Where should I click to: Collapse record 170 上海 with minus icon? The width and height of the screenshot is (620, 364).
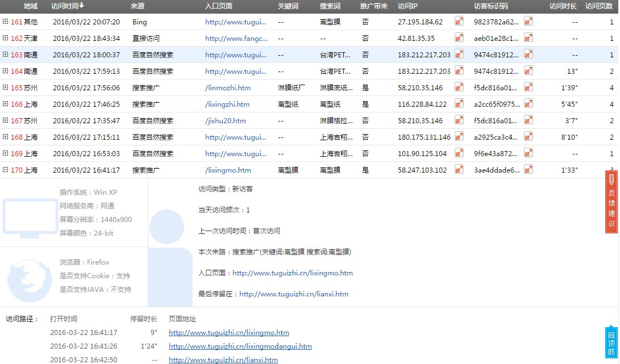tap(6, 170)
